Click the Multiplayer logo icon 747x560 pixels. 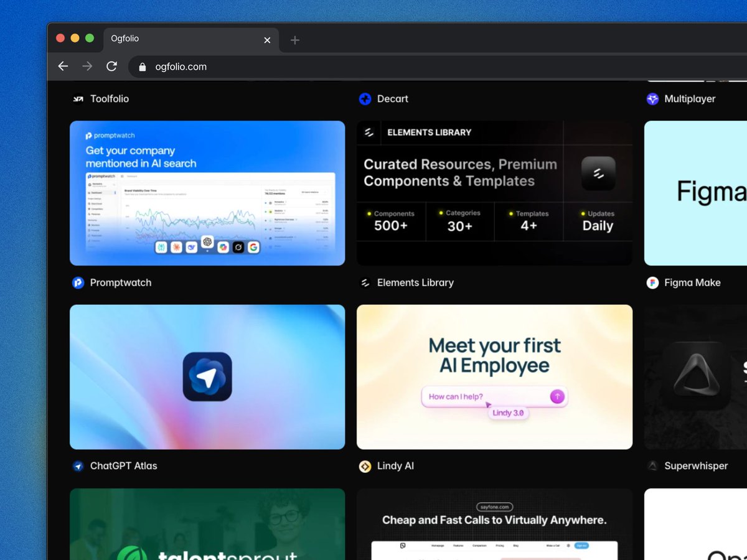click(x=652, y=99)
